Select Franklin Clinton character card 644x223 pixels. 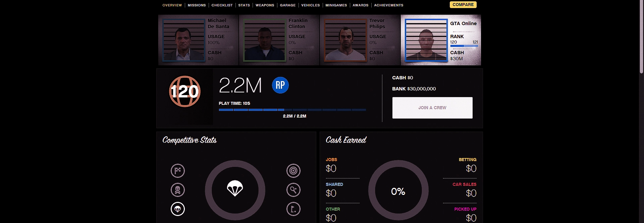pos(279,40)
